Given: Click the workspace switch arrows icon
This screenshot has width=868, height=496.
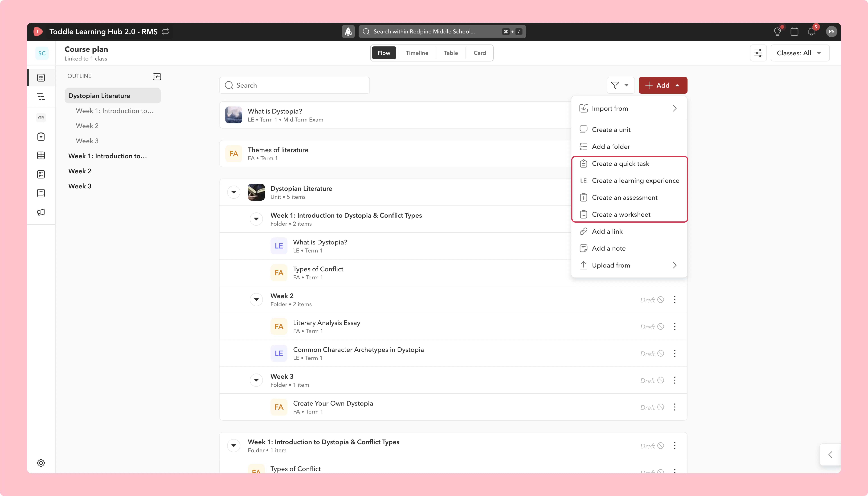Looking at the screenshot, I should [166, 31].
